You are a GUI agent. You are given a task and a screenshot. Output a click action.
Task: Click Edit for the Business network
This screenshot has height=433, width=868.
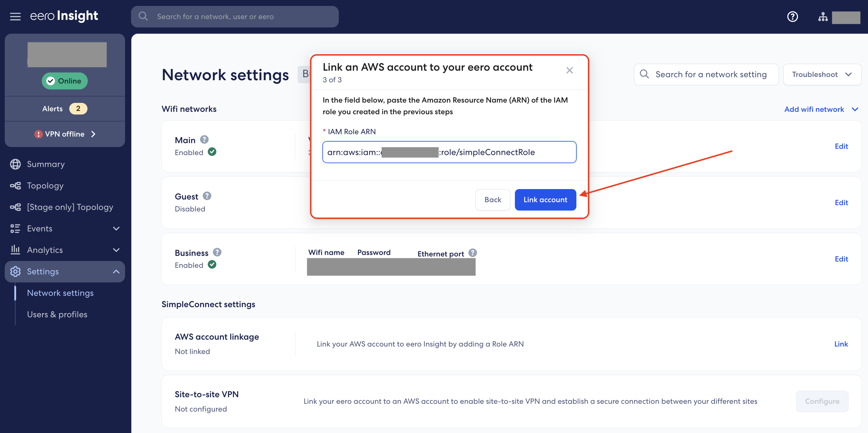841,259
